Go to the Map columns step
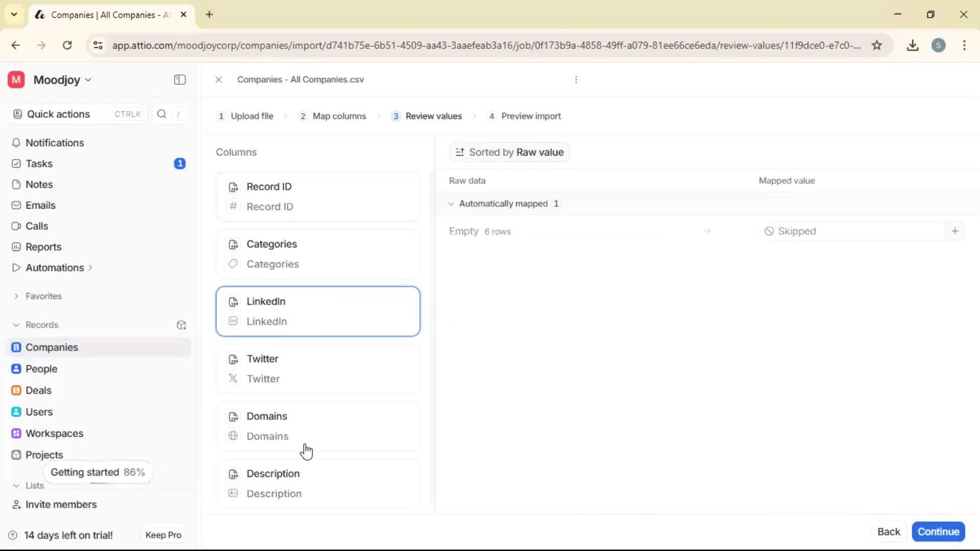This screenshot has height=551, width=980. (339, 116)
